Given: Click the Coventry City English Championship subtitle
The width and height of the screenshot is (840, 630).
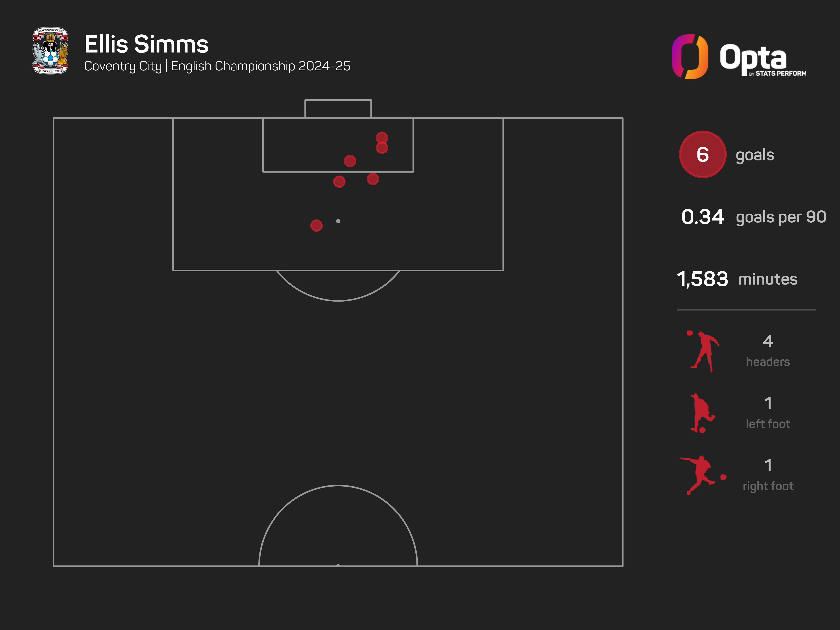Looking at the screenshot, I should (x=217, y=66).
